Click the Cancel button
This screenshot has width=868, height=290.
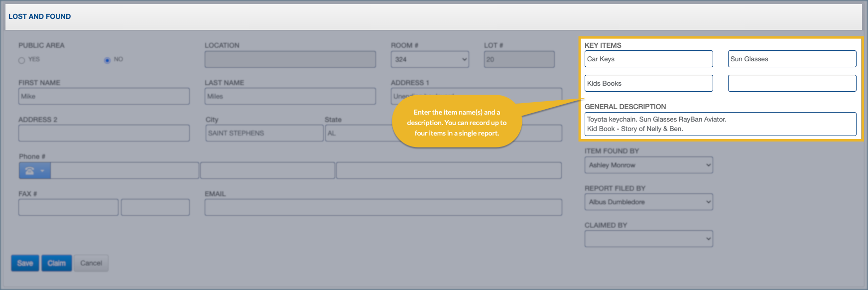click(91, 263)
